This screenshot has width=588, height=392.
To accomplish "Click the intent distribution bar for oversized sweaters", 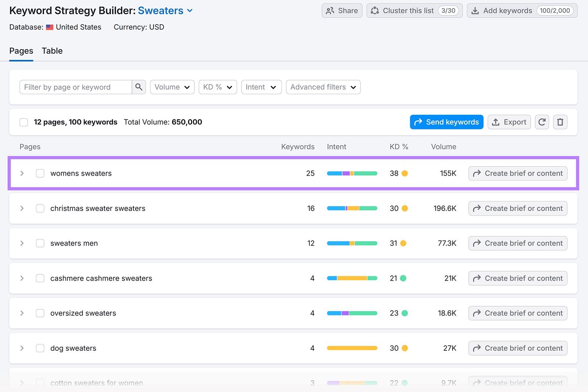I will pyautogui.click(x=352, y=313).
